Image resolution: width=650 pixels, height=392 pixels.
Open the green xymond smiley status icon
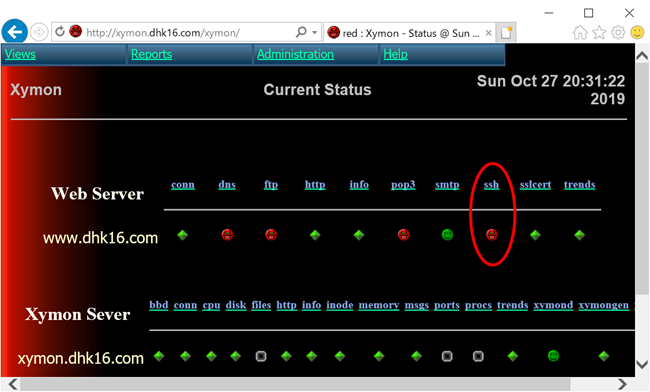tap(553, 356)
